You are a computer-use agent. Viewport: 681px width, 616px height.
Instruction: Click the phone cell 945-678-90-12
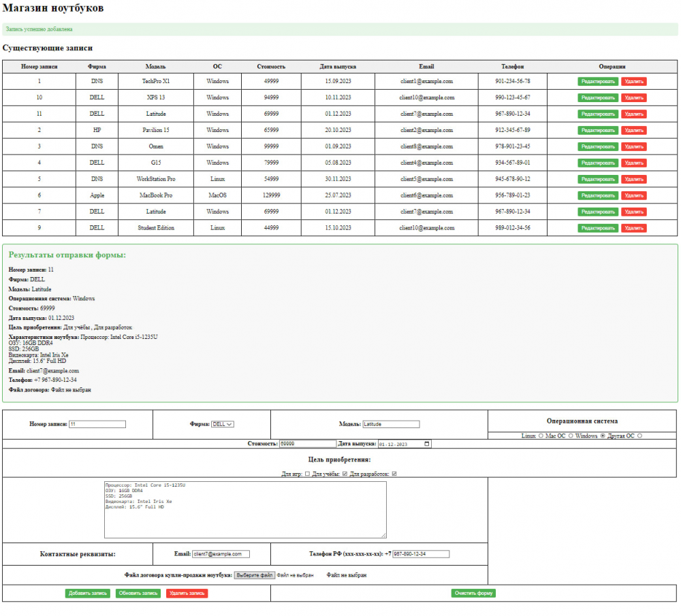513,179
